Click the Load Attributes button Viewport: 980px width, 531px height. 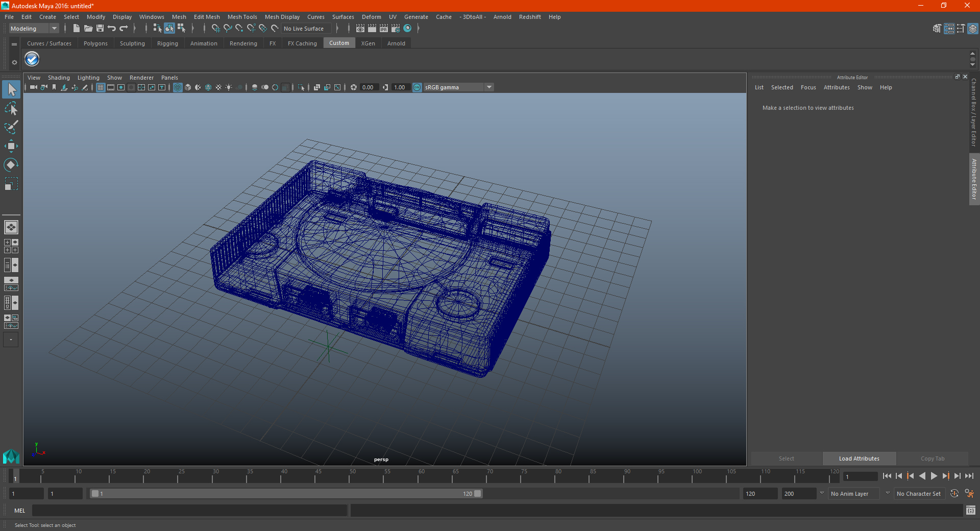click(859, 458)
